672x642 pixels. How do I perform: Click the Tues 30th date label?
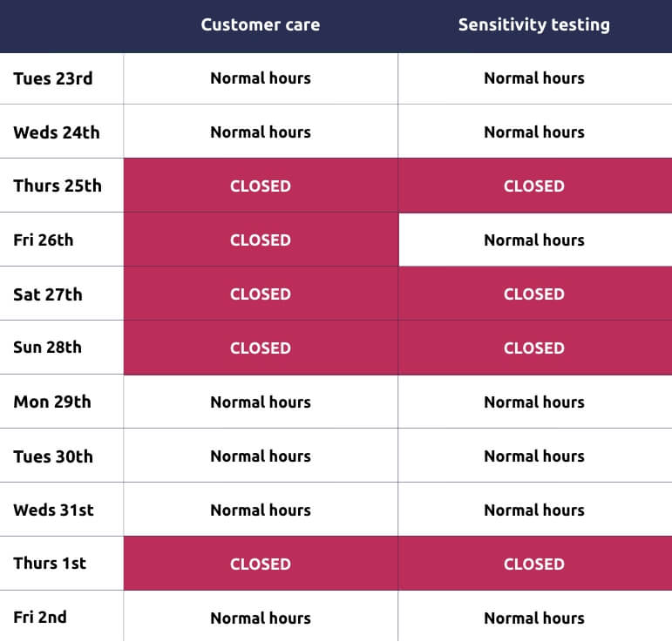(x=53, y=456)
